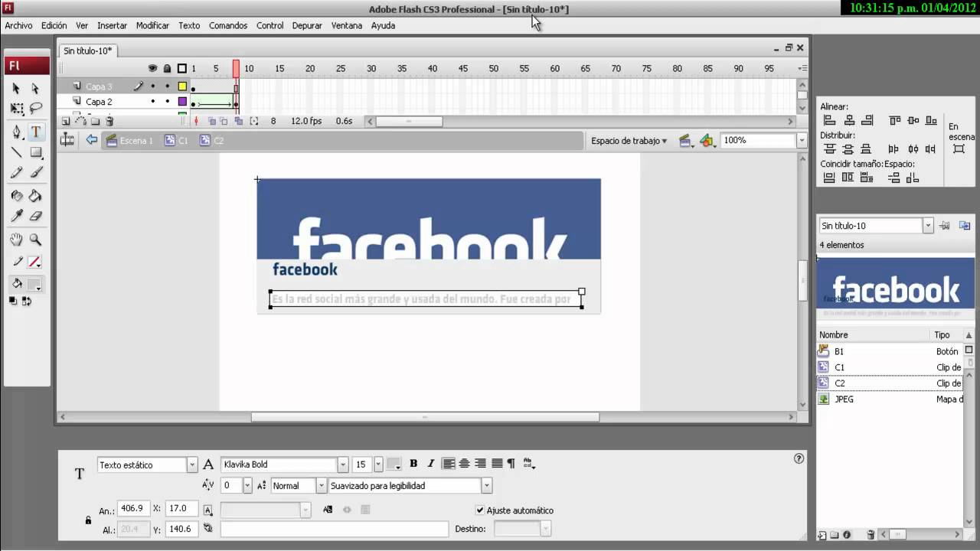Choose the Ink Bottle tool
The image size is (980, 551).
[x=16, y=196]
